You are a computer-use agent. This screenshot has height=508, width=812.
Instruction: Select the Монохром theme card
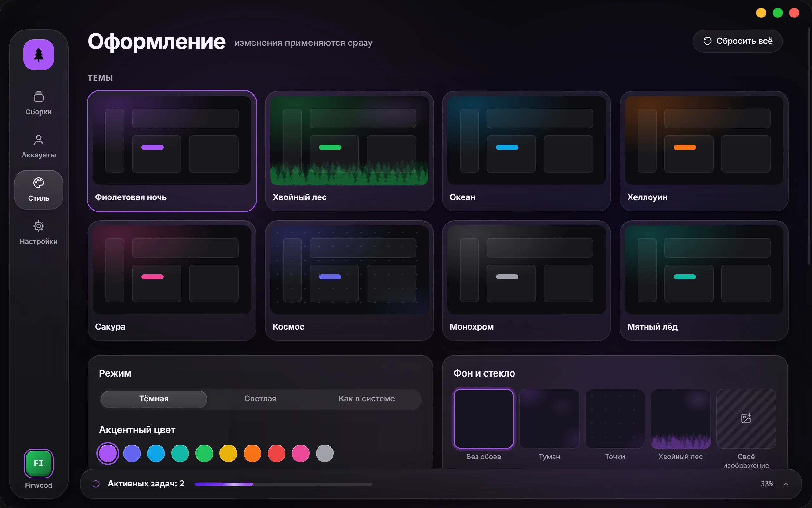coord(526,281)
